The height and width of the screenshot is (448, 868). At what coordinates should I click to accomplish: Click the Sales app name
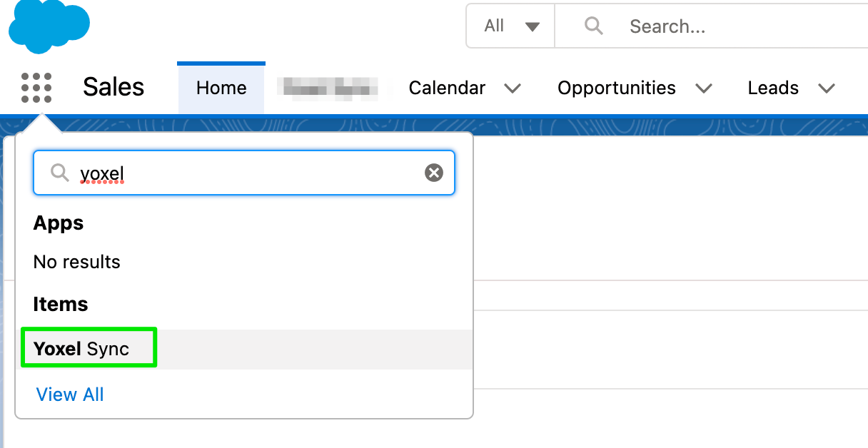point(113,87)
